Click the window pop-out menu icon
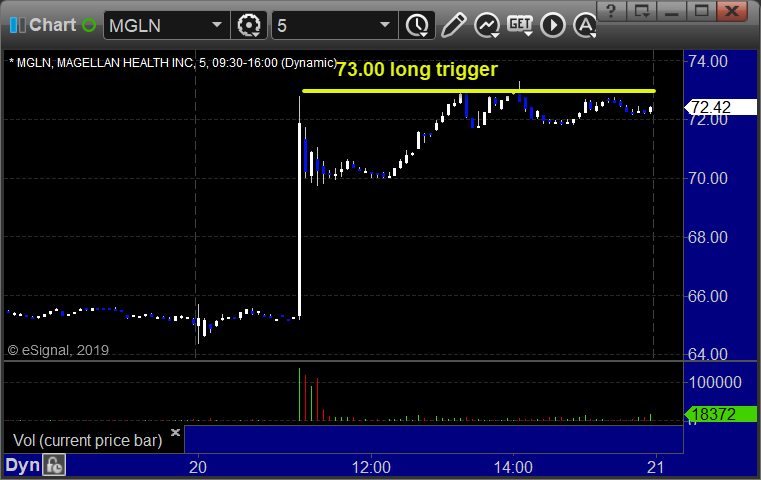 pos(641,11)
